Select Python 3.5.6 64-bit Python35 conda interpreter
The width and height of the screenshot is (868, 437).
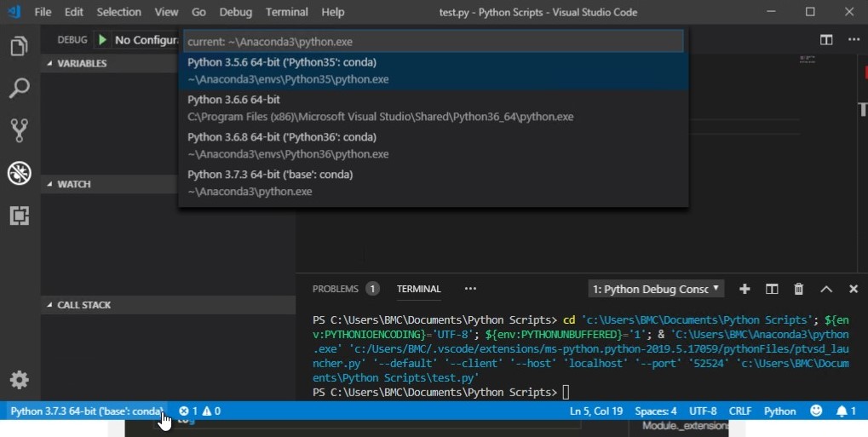click(x=434, y=71)
